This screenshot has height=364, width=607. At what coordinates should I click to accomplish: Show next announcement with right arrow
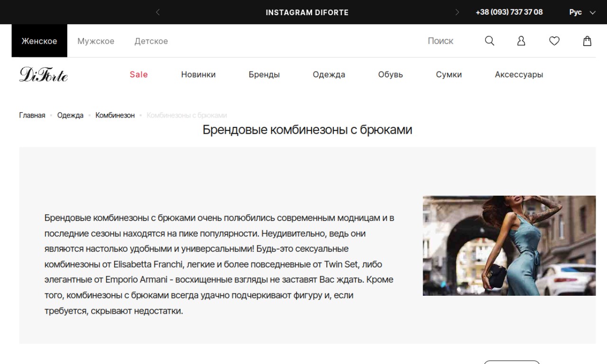pyautogui.click(x=457, y=12)
